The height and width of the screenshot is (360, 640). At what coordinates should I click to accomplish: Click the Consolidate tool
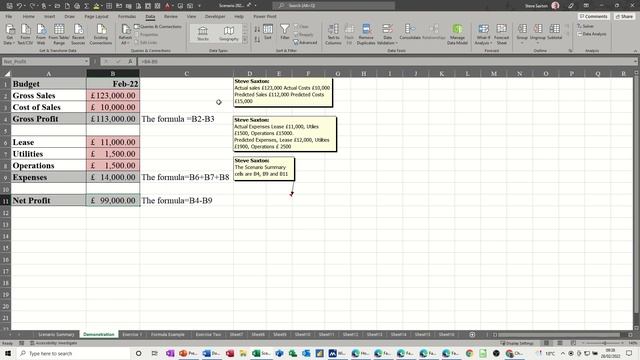click(410, 32)
